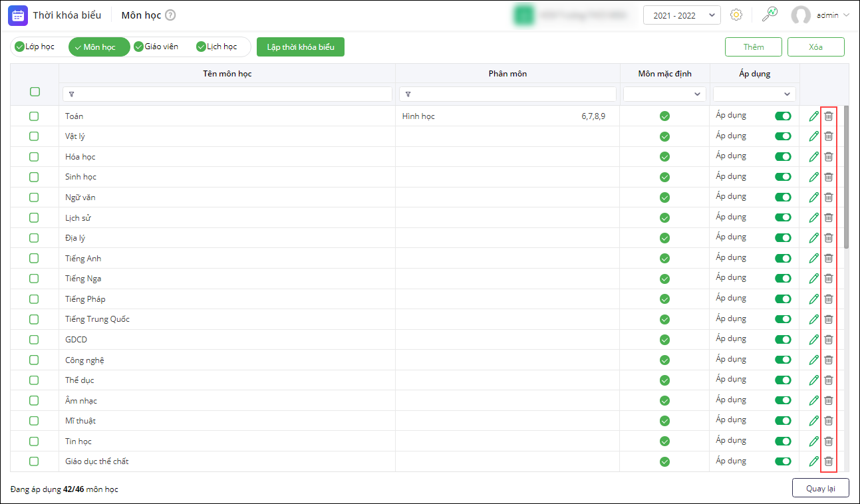Screen dimensions: 860x504
Task: Toggle Áp dụng switch for Mĩ thuật
Action: tap(783, 421)
